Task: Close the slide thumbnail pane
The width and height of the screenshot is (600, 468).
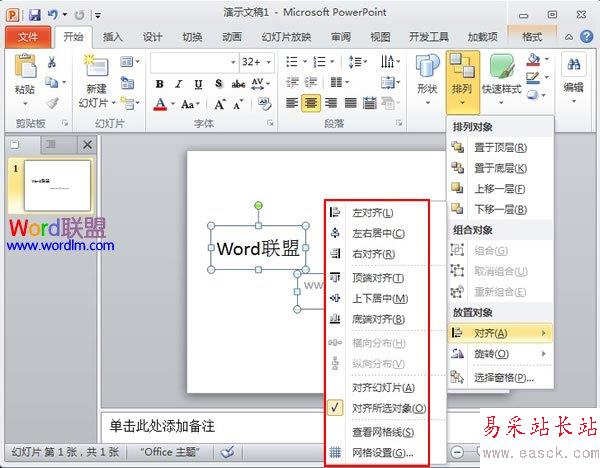Action: click(x=87, y=145)
